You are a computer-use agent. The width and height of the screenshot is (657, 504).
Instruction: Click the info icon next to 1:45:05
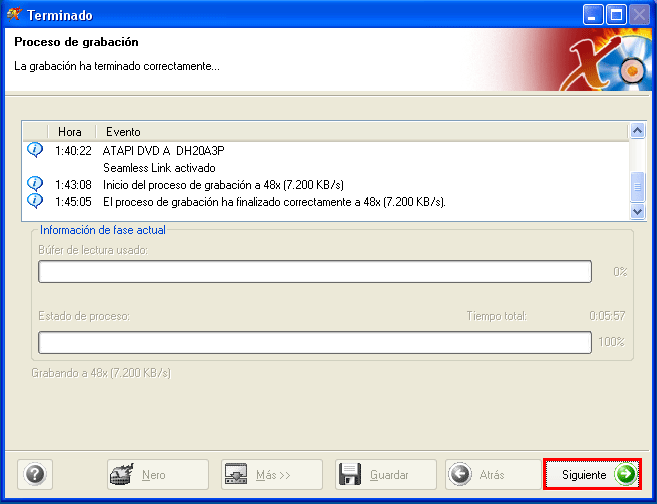click(x=35, y=201)
